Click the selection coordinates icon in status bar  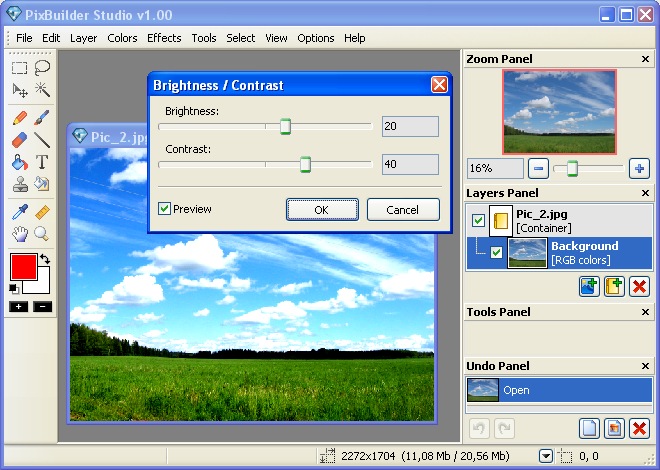565,457
